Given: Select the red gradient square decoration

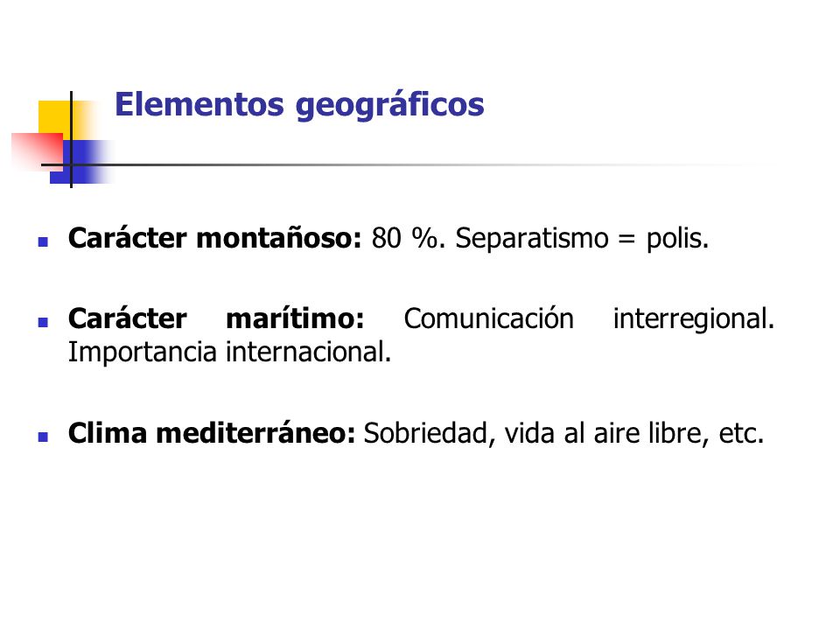Looking at the screenshot, I should (x=38, y=151).
